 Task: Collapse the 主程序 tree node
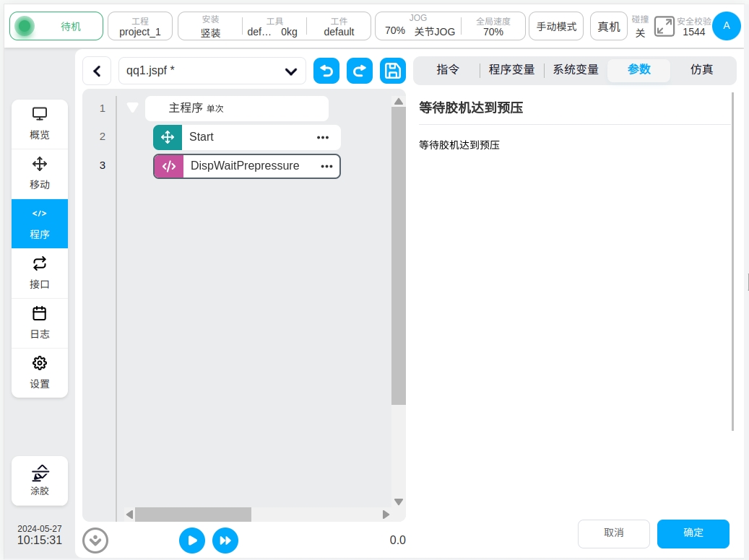click(132, 108)
